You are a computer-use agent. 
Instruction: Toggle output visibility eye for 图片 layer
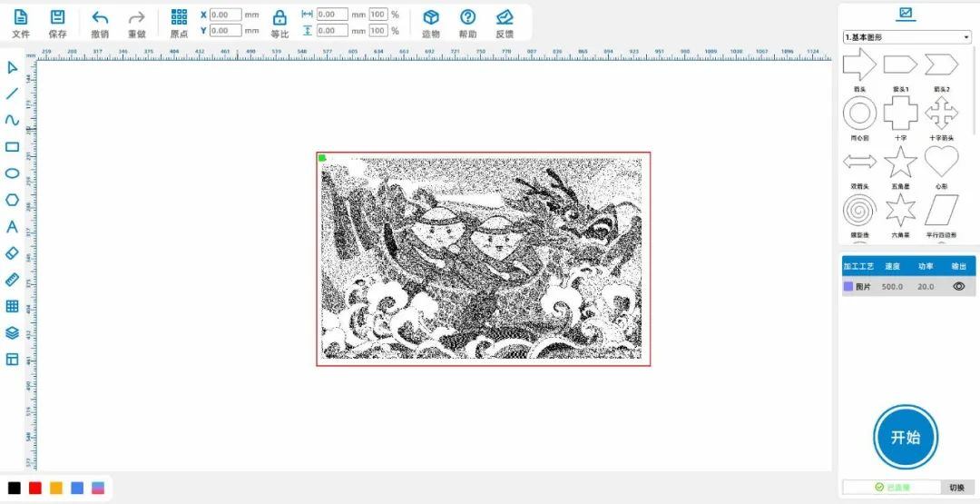958,286
